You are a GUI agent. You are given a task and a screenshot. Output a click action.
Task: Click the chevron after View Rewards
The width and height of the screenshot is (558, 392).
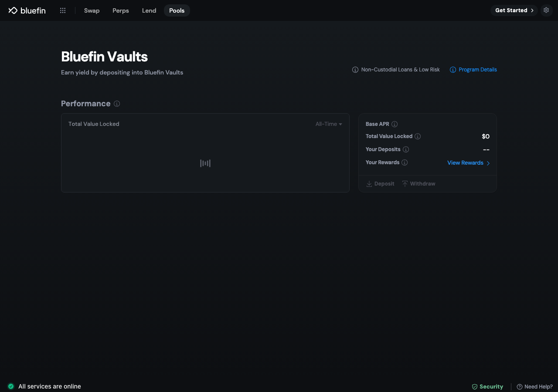coord(488,163)
